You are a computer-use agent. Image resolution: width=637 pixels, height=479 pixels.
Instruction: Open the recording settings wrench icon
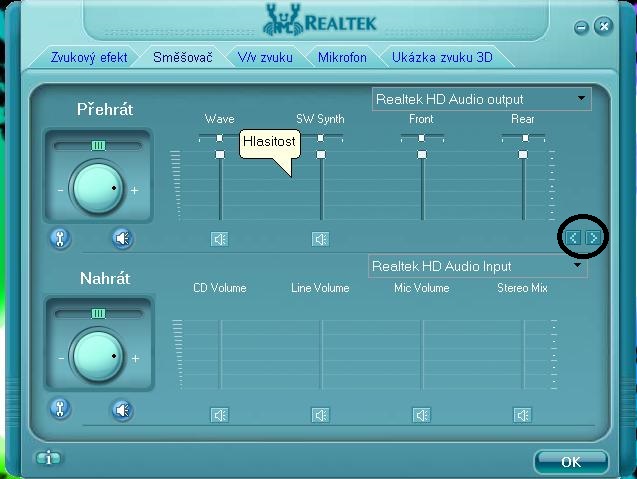coord(60,409)
